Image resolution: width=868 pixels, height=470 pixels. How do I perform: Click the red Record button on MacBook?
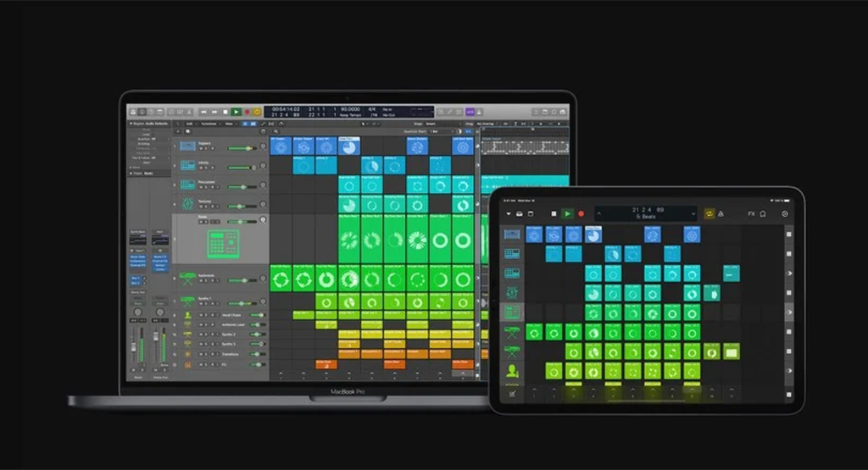[x=247, y=112]
